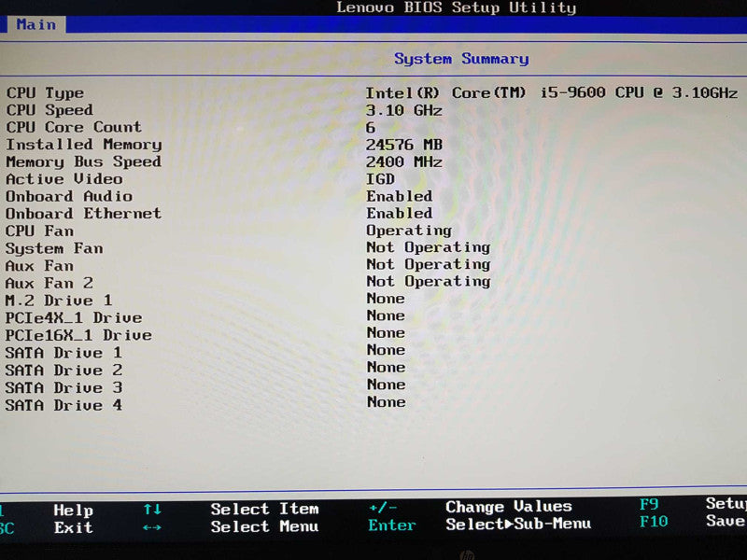
Task: Click the 2400 MHz value
Action: click(x=404, y=161)
